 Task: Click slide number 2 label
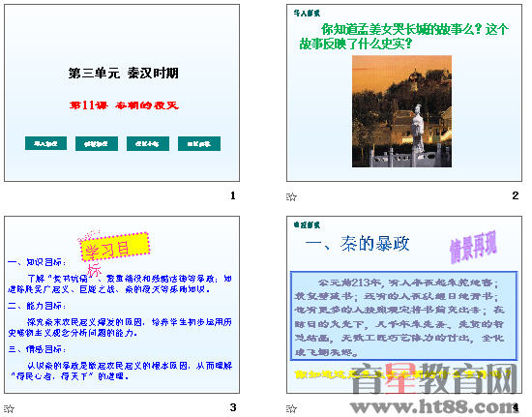pyautogui.click(x=516, y=195)
